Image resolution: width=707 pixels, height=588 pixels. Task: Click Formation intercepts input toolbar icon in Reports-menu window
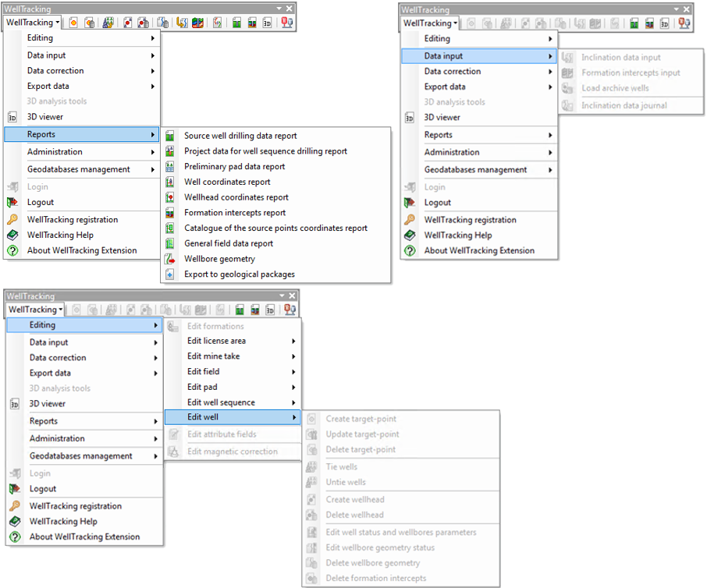point(197,23)
